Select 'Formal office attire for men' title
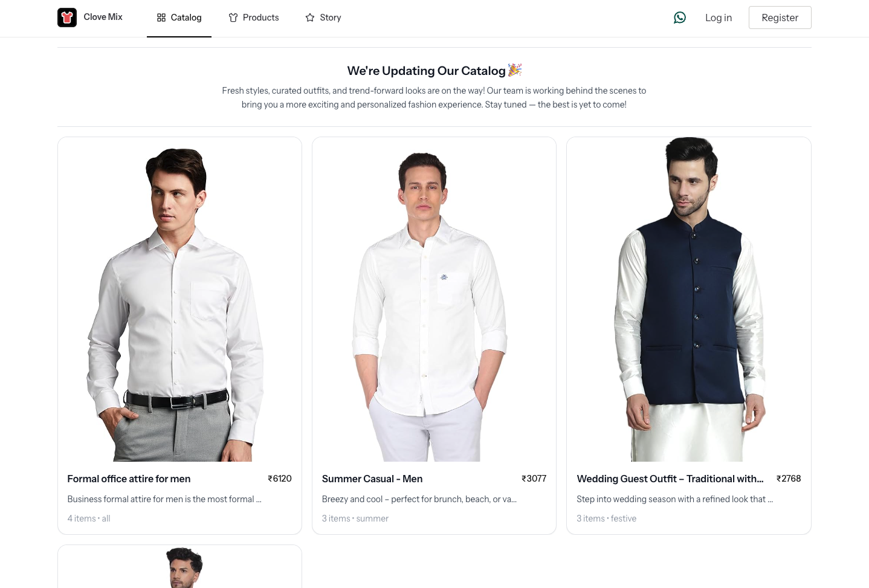Screen dimensions: 869x588 [129, 479]
